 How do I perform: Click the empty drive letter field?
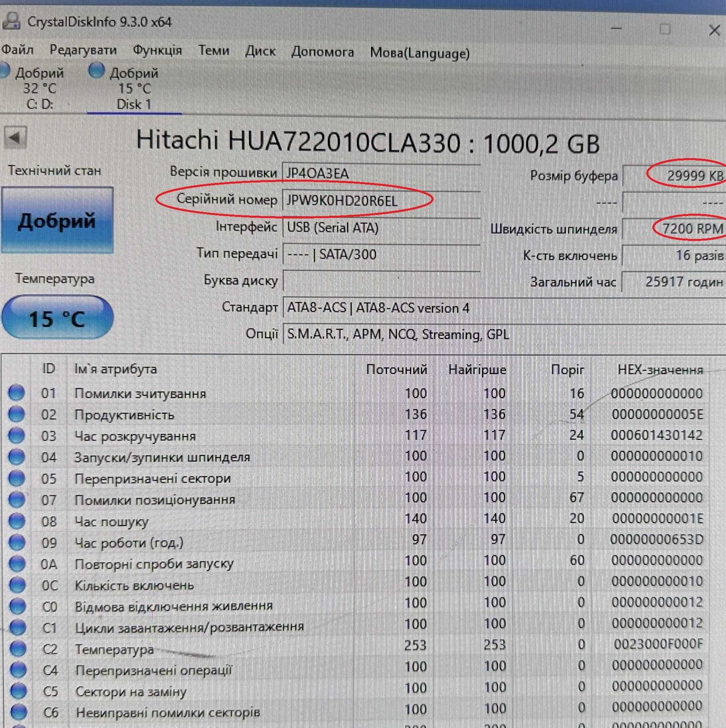(x=381, y=281)
